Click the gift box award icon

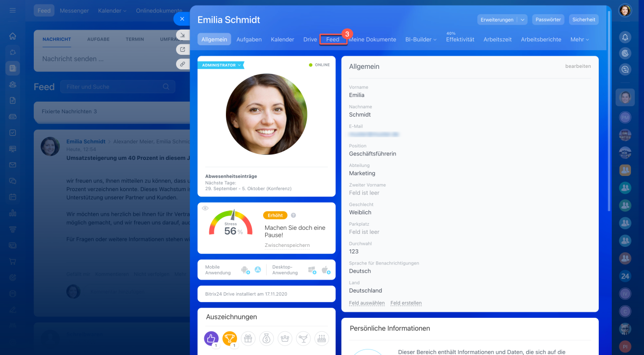pos(248,338)
